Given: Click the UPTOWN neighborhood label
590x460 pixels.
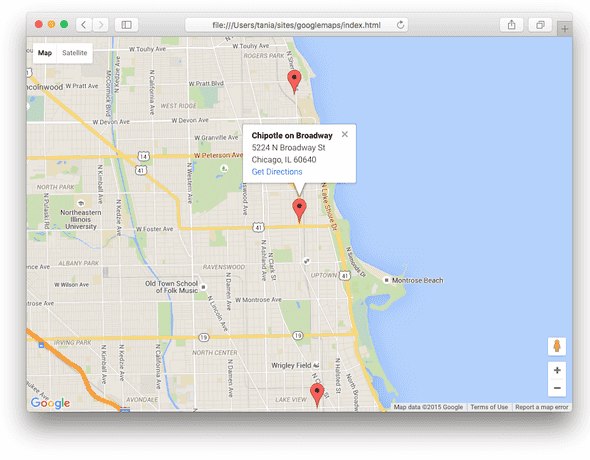Looking at the screenshot, I should tap(324, 275).
